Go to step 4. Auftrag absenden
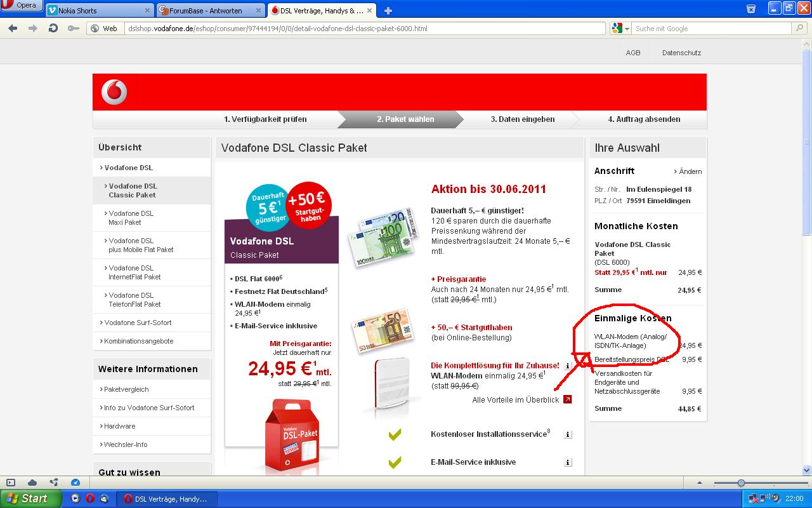Screen dimensions: 812x508 (644, 119)
